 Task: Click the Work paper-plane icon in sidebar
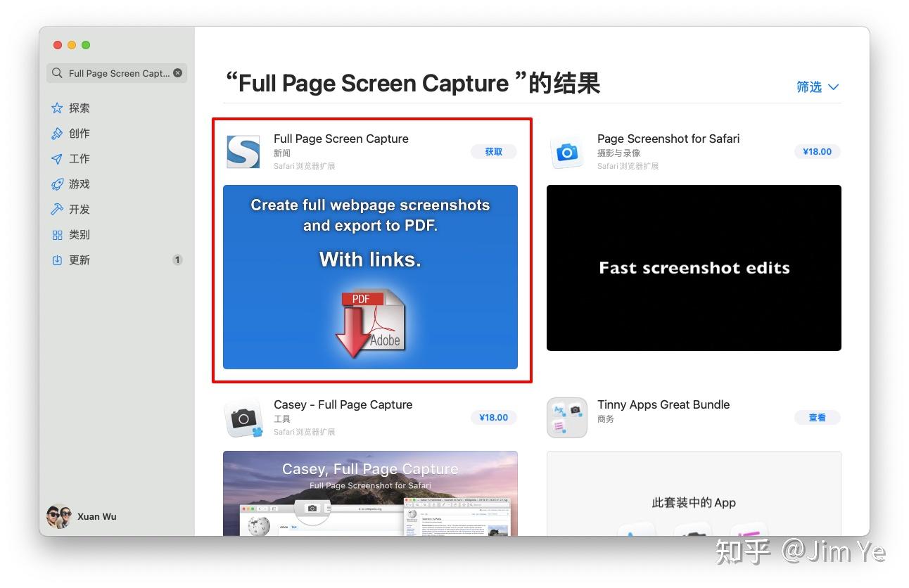click(x=57, y=159)
